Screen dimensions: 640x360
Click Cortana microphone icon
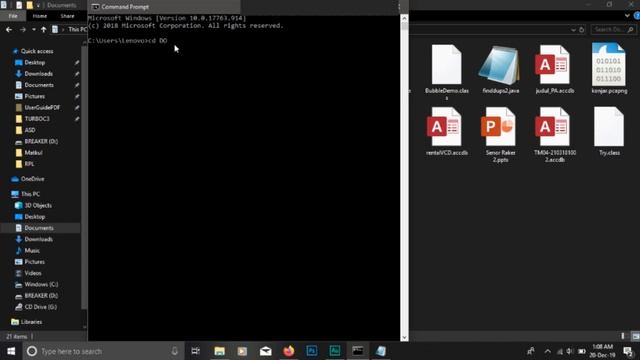(x=174, y=351)
